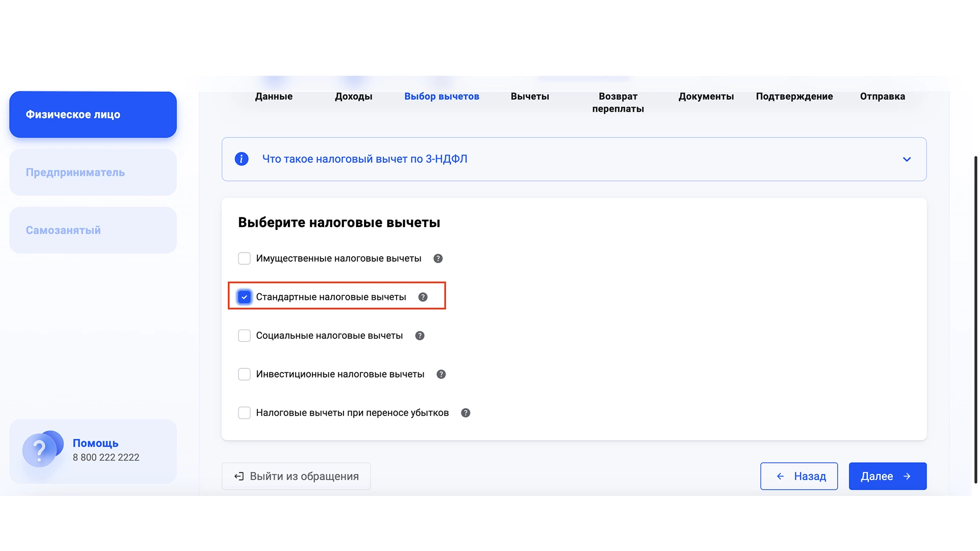Check Налоговые вычеты при переносе убытков
Image resolution: width=980 pixels, height=551 pixels.
(x=244, y=413)
